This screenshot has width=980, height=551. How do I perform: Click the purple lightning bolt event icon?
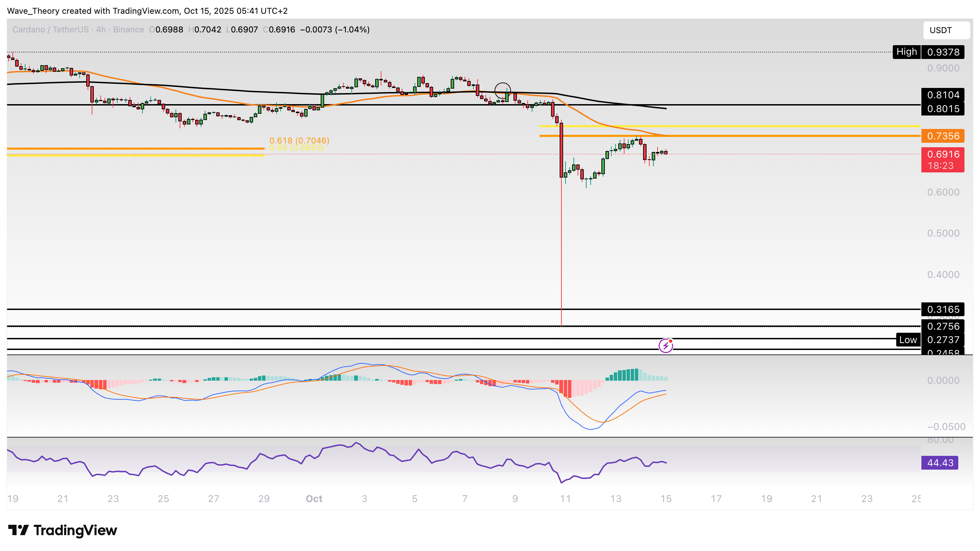pyautogui.click(x=666, y=345)
